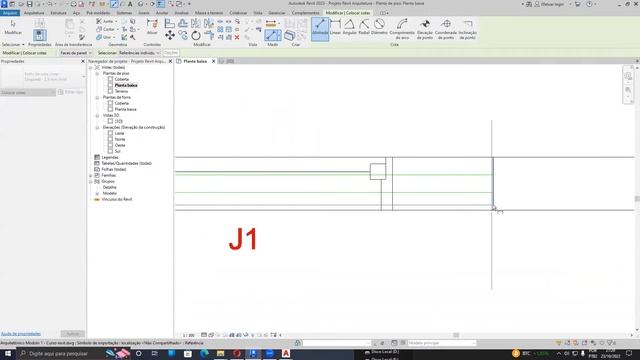640x360 pixels.
Task: Open the Oeste elevation view
Action: click(x=120, y=145)
